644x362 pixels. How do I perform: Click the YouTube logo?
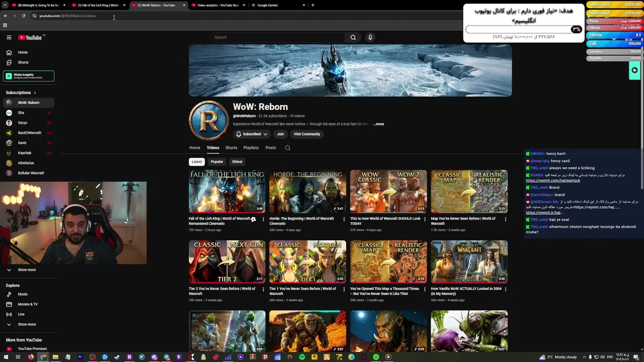click(x=30, y=37)
